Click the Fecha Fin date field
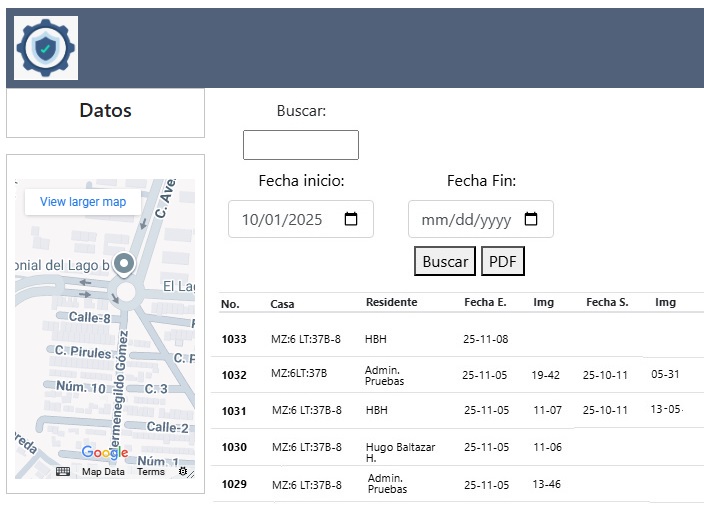Screen dimensions: 704x514 point(467,220)
